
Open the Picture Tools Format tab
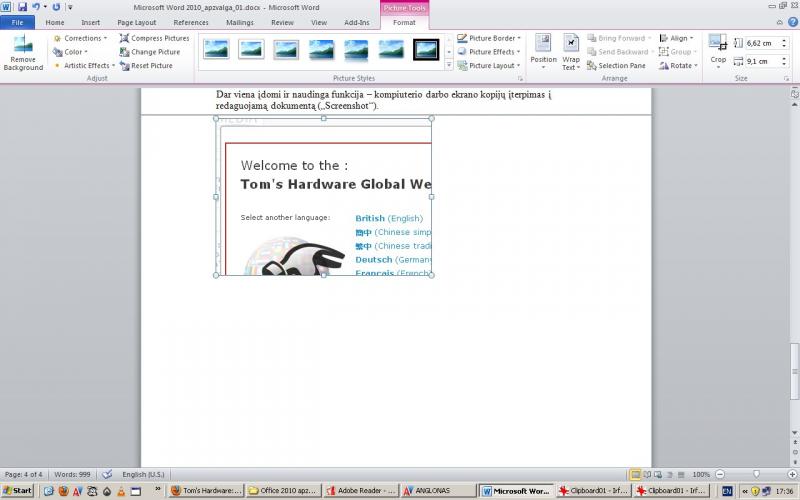pos(405,22)
